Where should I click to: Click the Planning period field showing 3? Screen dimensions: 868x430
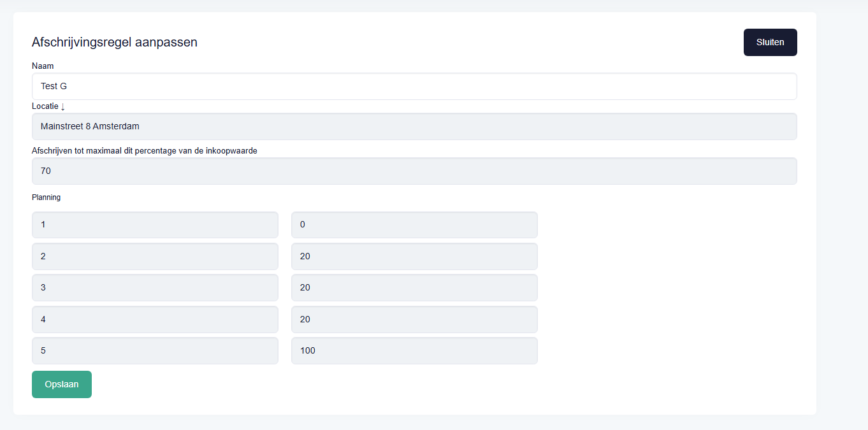point(155,287)
